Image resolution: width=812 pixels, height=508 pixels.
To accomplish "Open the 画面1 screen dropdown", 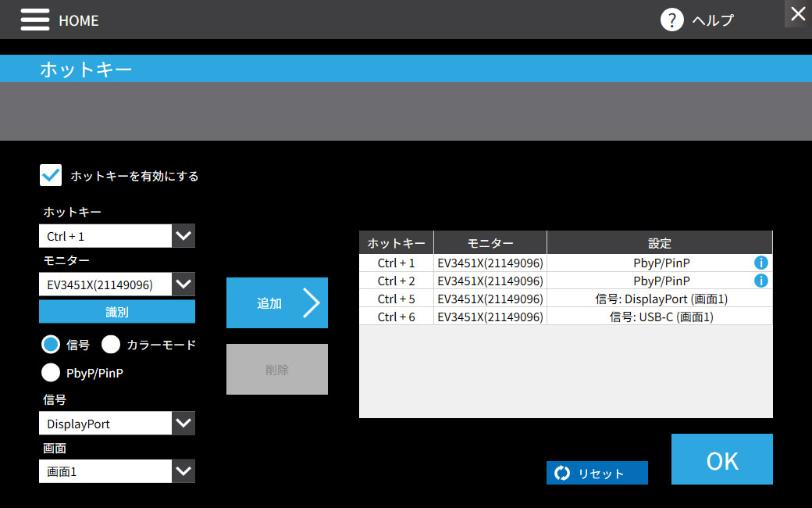I will [183, 471].
